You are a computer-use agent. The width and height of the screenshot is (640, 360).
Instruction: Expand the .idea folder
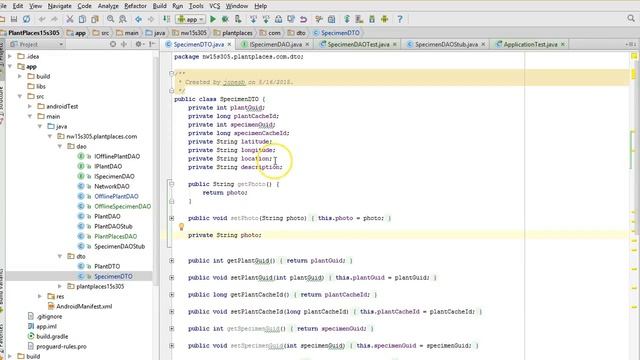coord(10,56)
